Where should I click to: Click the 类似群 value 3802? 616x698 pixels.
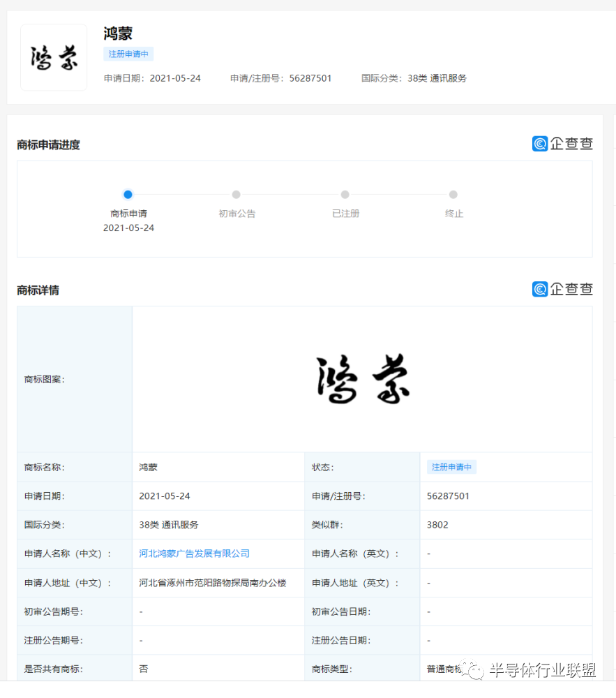[437, 525]
